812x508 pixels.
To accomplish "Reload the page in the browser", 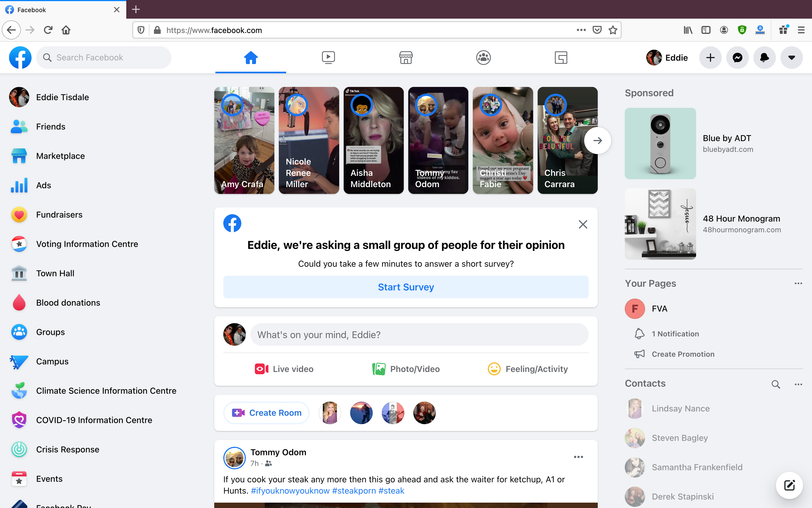I will [x=48, y=30].
